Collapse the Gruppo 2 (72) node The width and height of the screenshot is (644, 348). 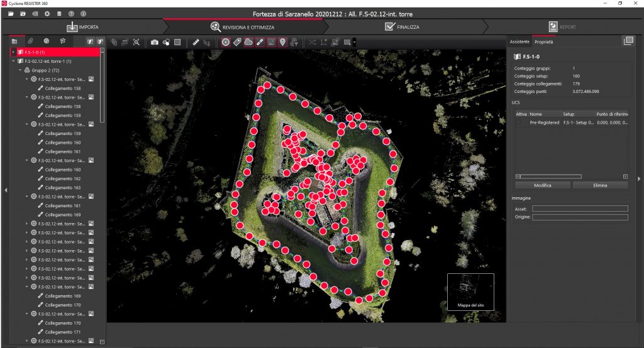point(20,70)
